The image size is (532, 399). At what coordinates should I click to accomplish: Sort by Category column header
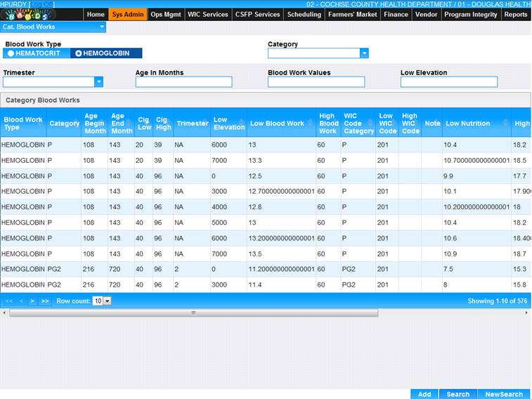click(x=64, y=124)
